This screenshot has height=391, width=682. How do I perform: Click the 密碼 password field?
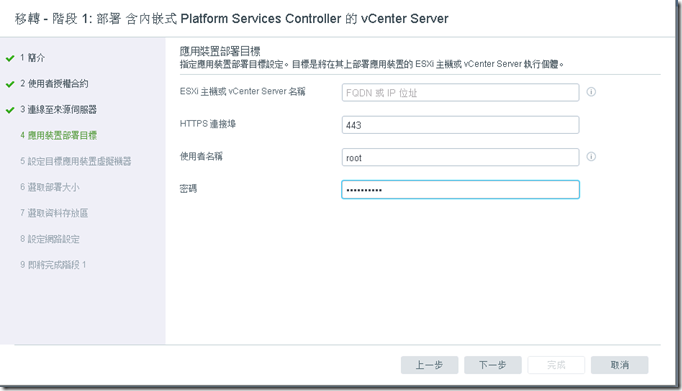tap(460, 190)
